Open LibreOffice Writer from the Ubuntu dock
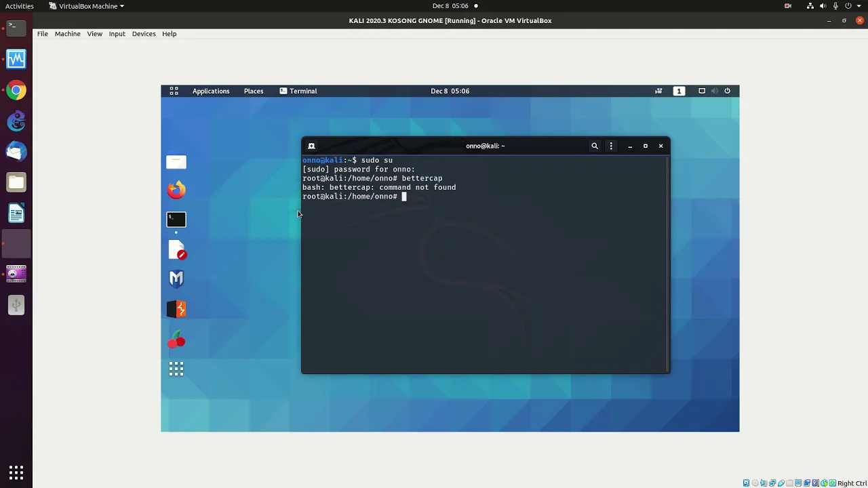Image resolution: width=868 pixels, height=488 pixels. pos(16,213)
